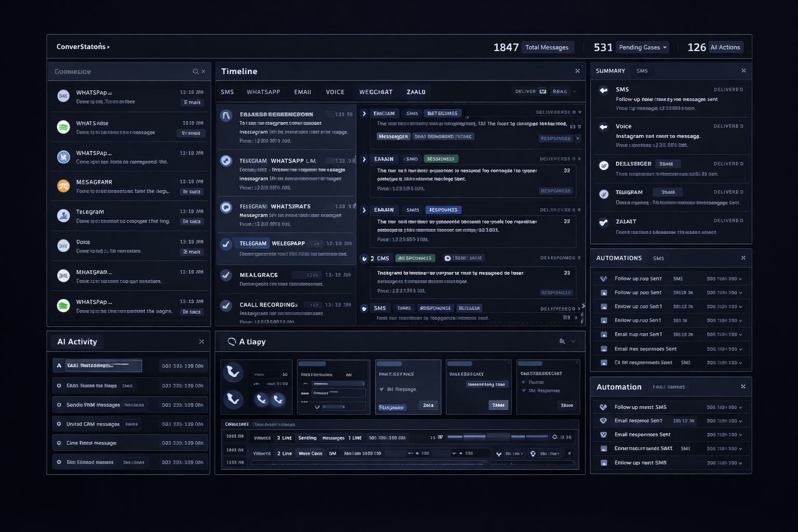The width and height of the screenshot is (798, 532).
Task: Click the text input field in AI Activity
Action: pyautogui.click(x=104, y=365)
